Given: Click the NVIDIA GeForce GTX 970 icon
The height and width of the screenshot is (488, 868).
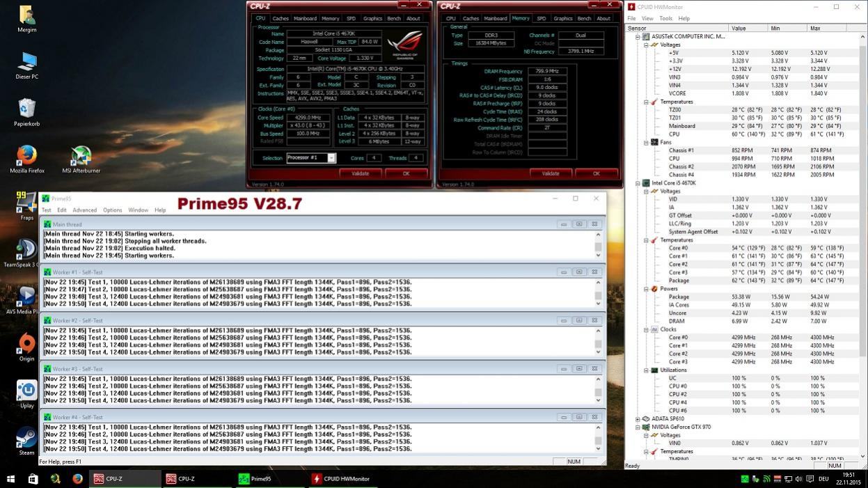Looking at the screenshot, I should pyautogui.click(x=646, y=427).
